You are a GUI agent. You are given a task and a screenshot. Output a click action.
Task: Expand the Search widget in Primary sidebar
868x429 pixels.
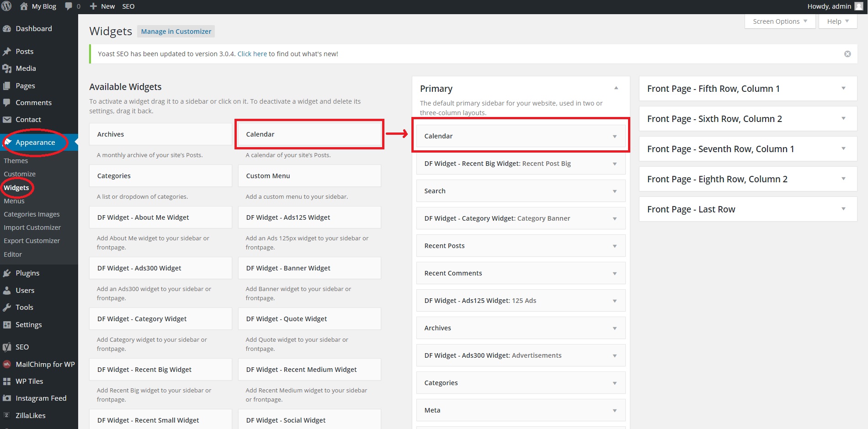(x=614, y=191)
